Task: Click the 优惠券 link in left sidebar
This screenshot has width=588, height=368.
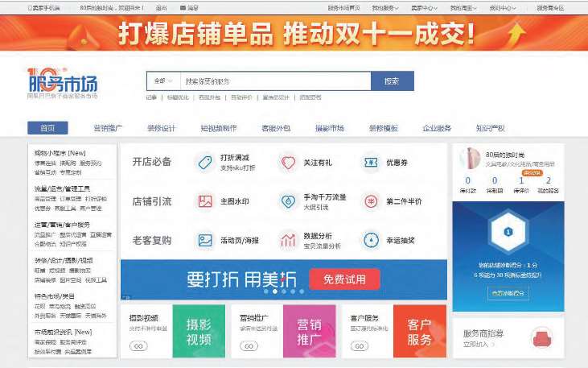Action: [x=43, y=208]
